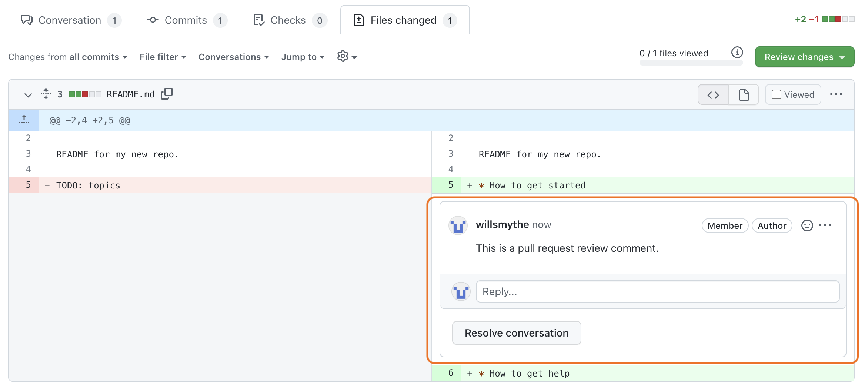Open files viewed info icon

pyautogui.click(x=737, y=53)
